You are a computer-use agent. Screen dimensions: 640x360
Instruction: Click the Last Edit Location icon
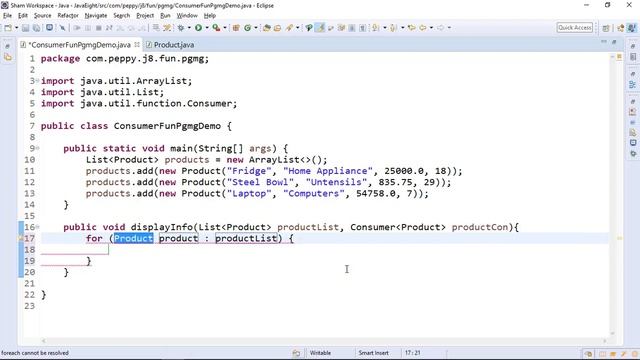(412, 28)
